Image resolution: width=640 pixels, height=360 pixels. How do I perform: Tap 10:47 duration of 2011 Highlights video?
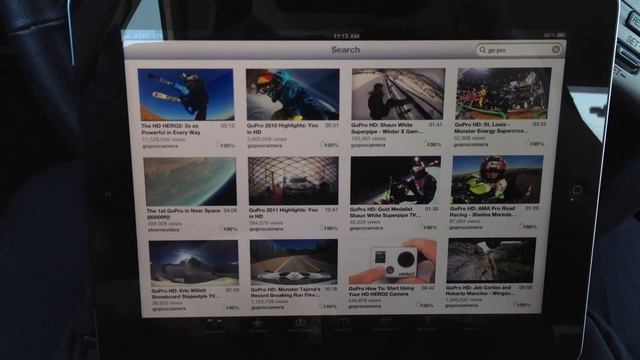331,209
